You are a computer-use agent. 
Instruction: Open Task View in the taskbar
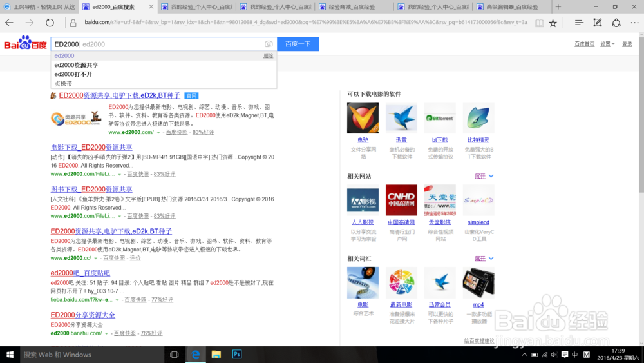174,355
